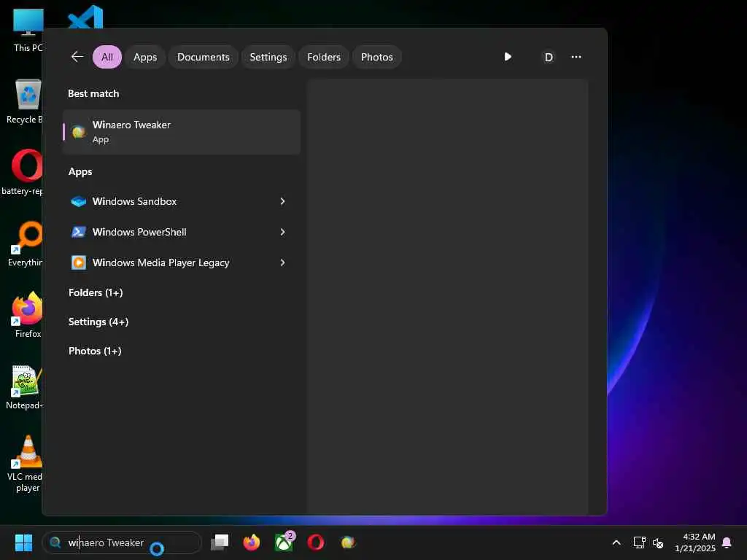
Task: Go back with the search panel arrow
Action: click(x=77, y=57)
